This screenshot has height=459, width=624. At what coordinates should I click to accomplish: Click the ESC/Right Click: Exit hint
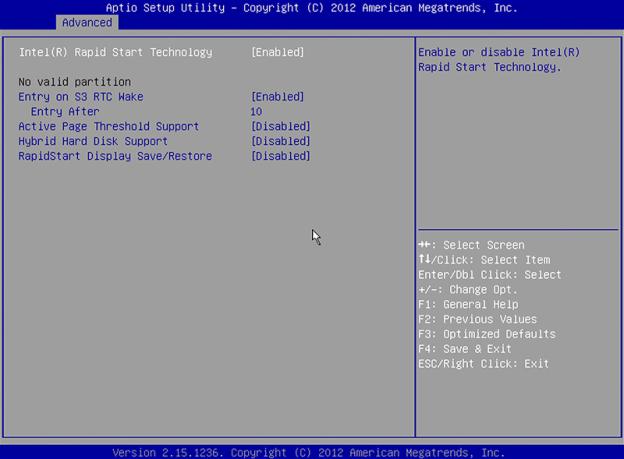click(484, 364)
